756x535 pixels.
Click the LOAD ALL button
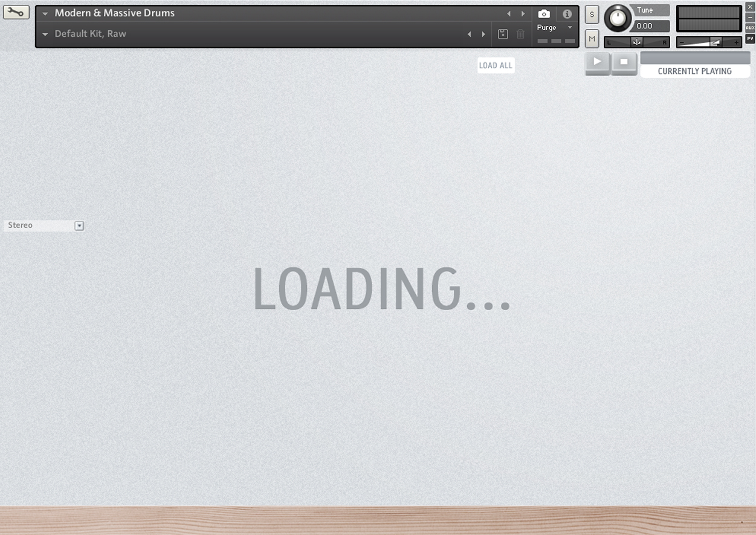[x=496, y=65]
